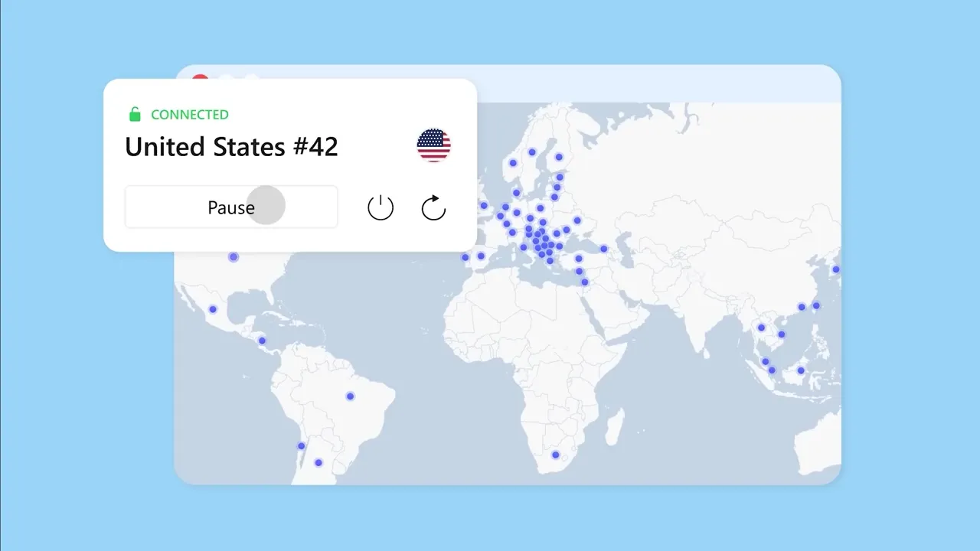
Task: Select the Georgia server dot east of Black Sea
Action: pos(604,249)
